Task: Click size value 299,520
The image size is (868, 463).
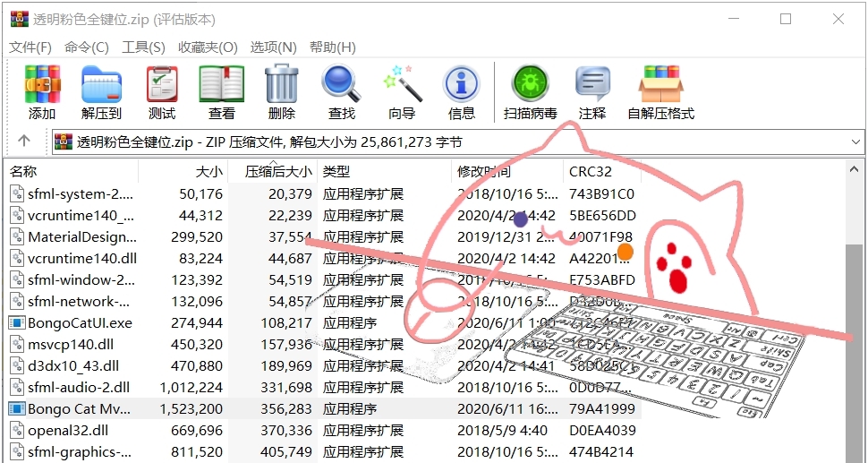Action: 197,237
